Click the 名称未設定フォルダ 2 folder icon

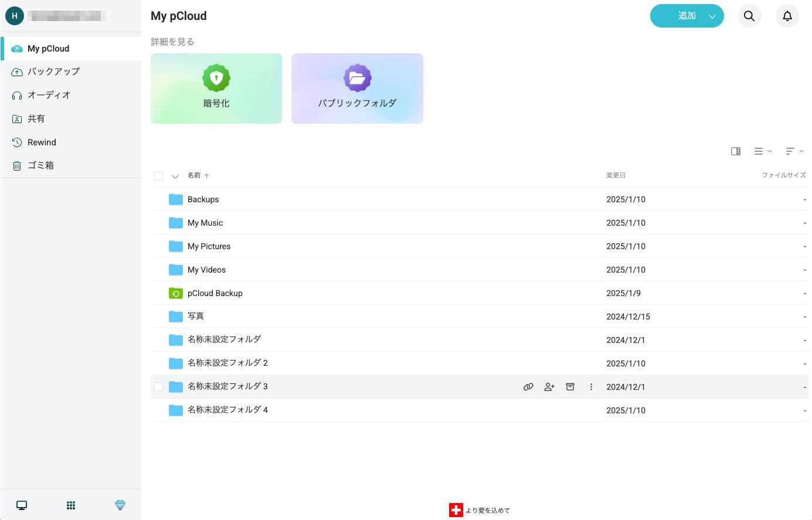[176, 363]
